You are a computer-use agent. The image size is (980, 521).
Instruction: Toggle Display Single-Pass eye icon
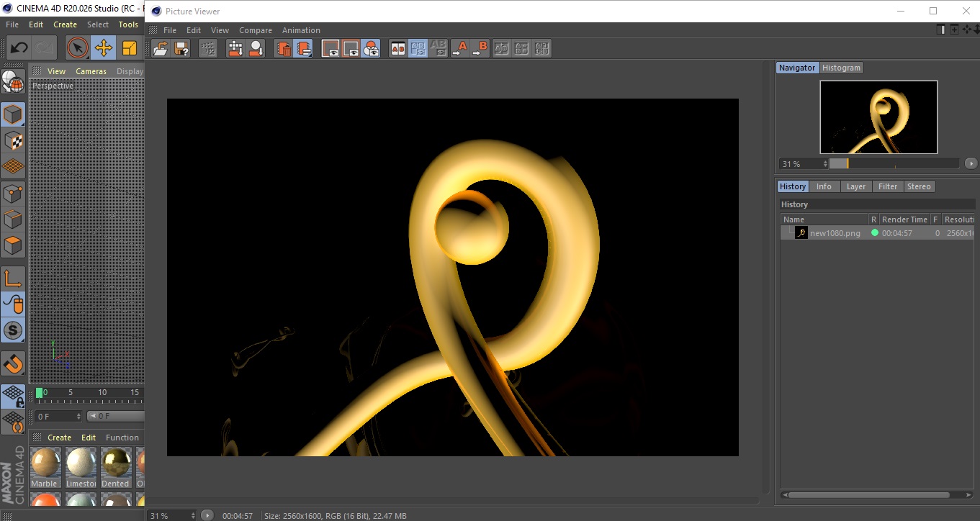tap(331, 49)
